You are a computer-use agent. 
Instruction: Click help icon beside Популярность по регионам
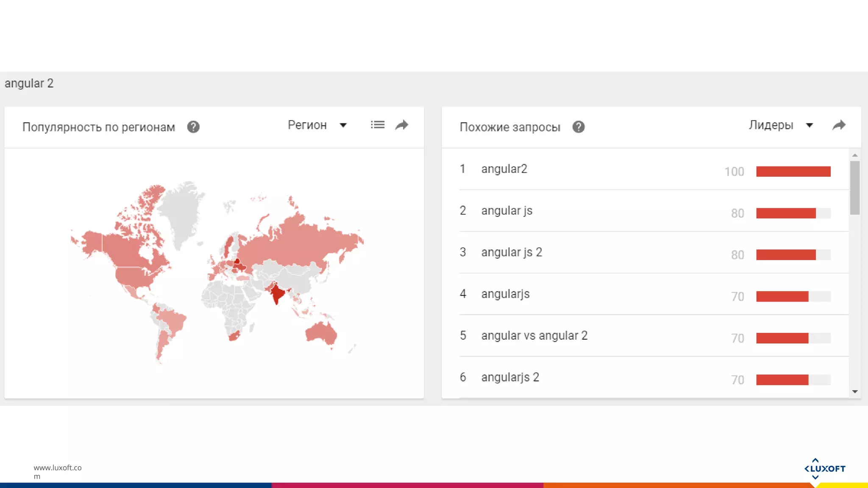(193, 127)
